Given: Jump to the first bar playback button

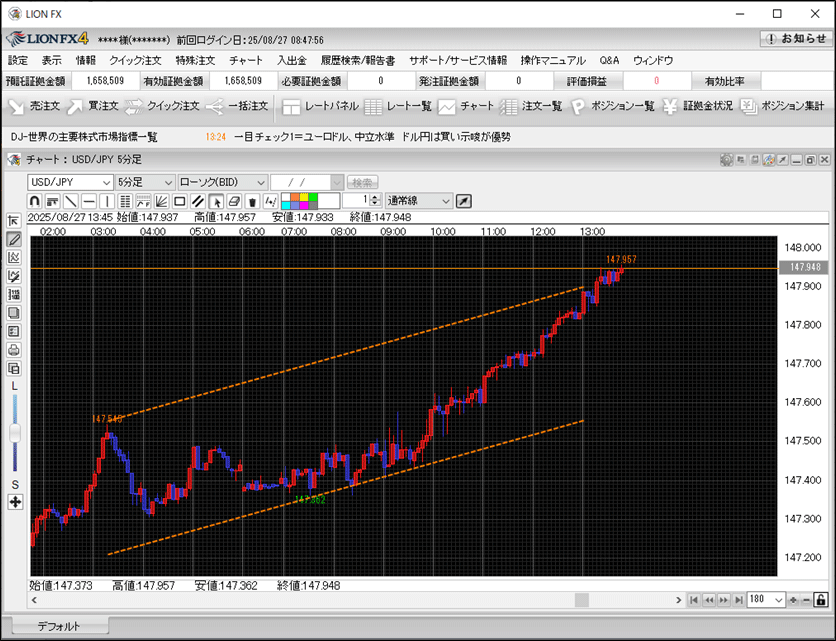Looking at the screenshot, I should coord(694,600).
